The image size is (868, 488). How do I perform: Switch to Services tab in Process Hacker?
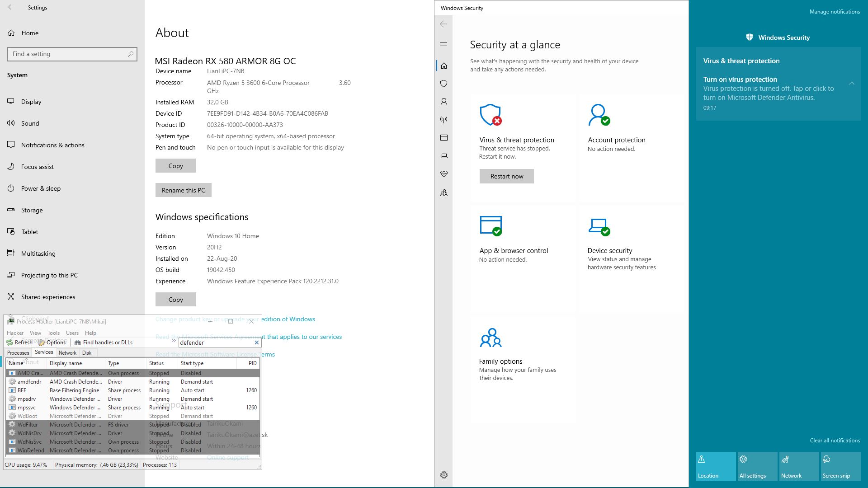click(x=44, y=352)
